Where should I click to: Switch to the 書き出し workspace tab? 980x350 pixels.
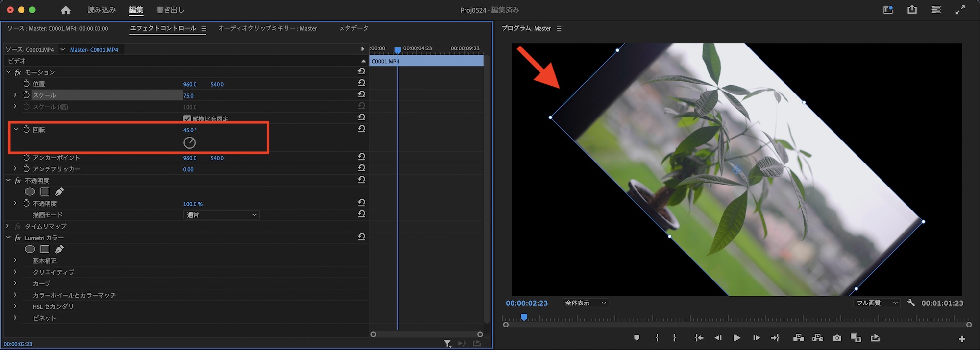[170, 10]
